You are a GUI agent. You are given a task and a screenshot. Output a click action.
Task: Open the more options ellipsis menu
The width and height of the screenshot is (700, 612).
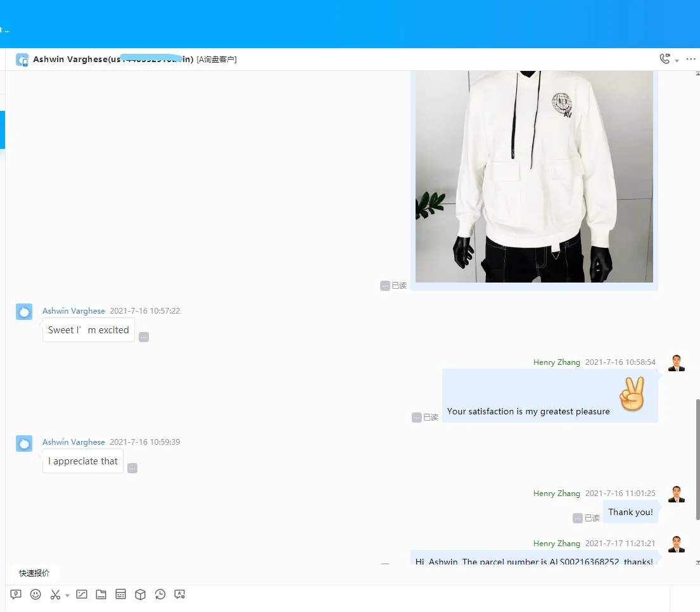(x=690, y=59)
